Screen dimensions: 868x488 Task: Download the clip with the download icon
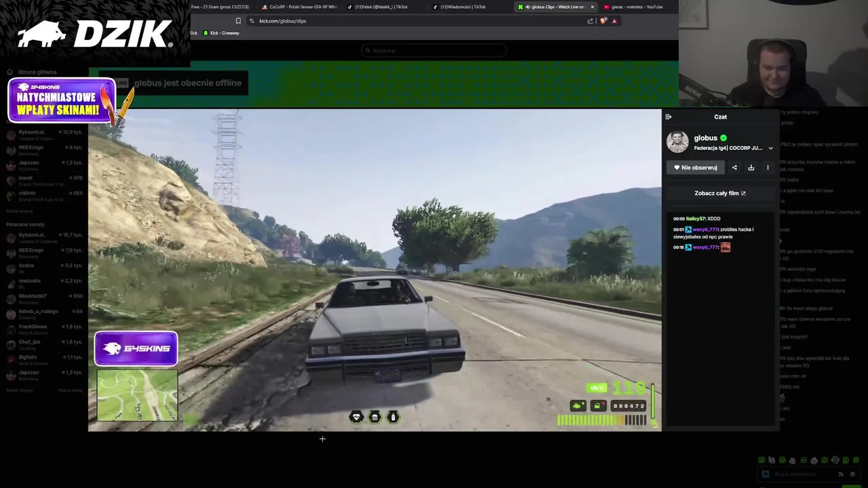pyautogui.click(x=751, y=167)
